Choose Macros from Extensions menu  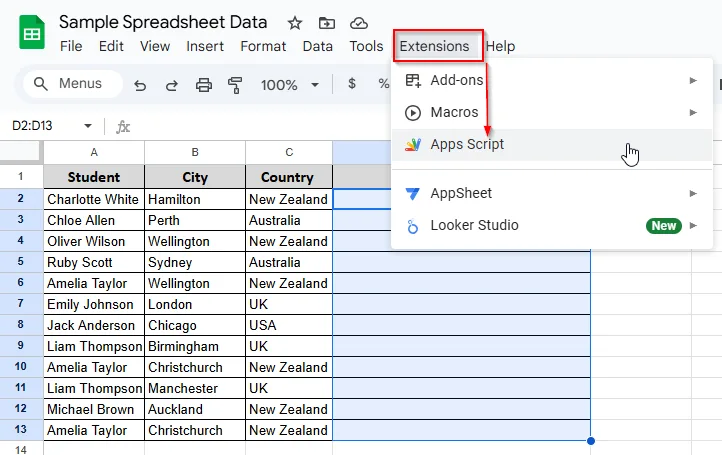click(x=552, y=112)
